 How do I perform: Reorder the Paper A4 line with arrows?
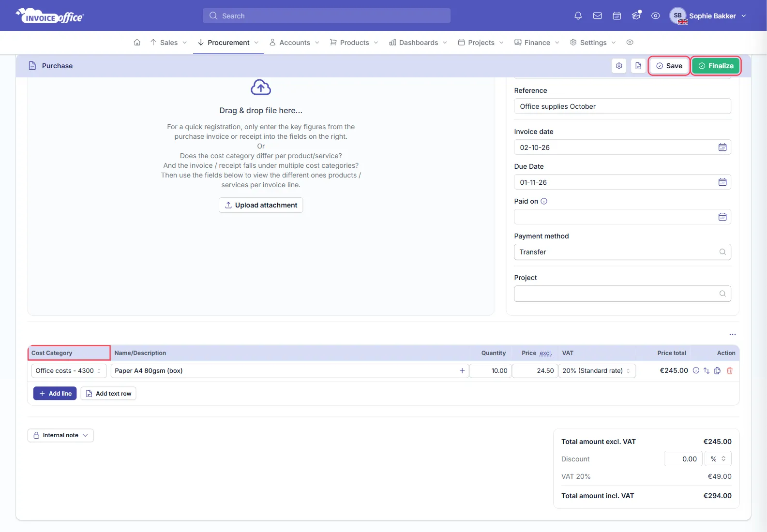(x=707, y=371)
